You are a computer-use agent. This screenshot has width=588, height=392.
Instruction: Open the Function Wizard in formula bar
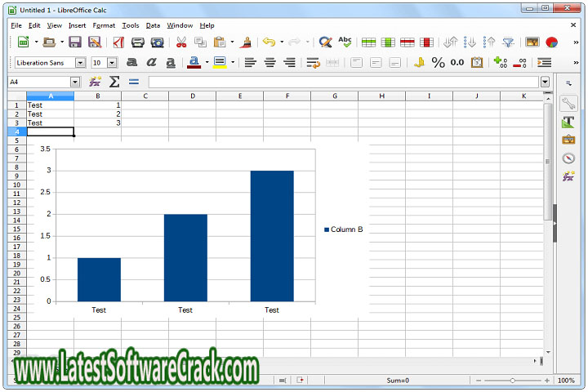96,82
